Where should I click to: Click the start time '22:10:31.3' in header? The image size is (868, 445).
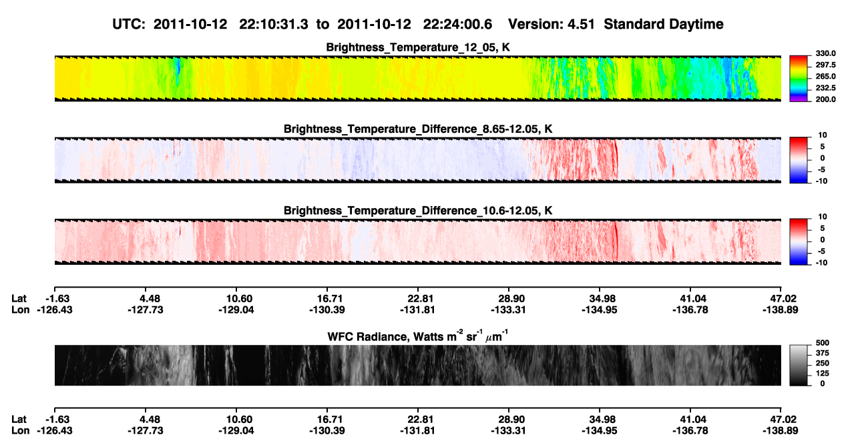pos(274,25)
